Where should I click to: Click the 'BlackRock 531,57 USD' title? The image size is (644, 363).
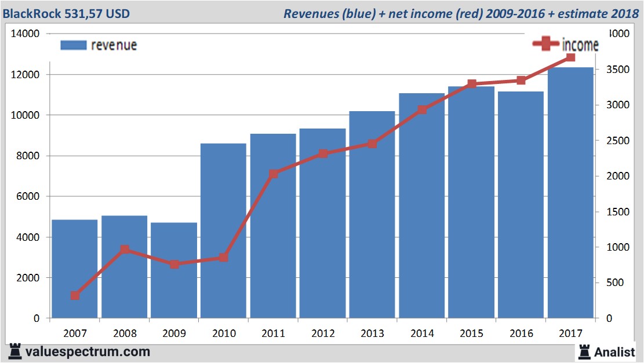click(x=66, y=13)
